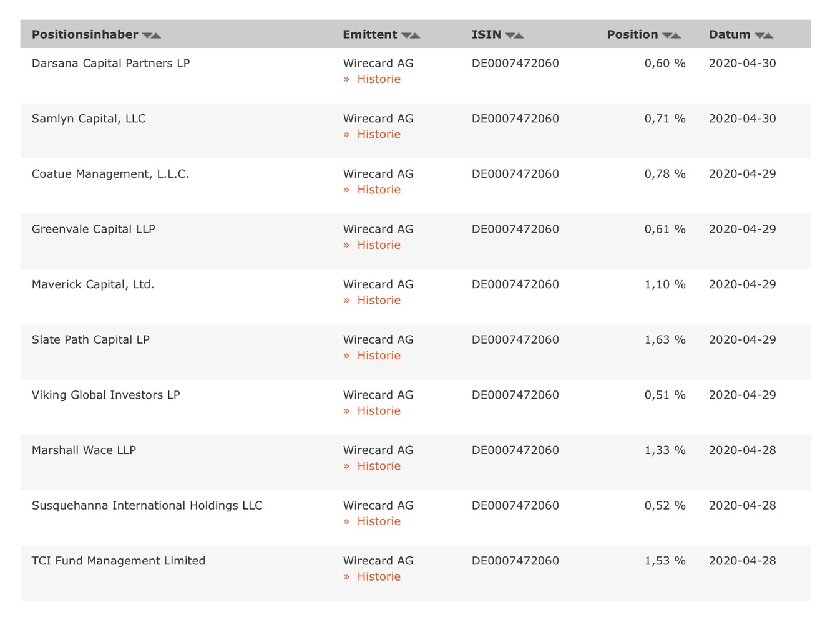Sort Position column descending with the triangle

668,36
